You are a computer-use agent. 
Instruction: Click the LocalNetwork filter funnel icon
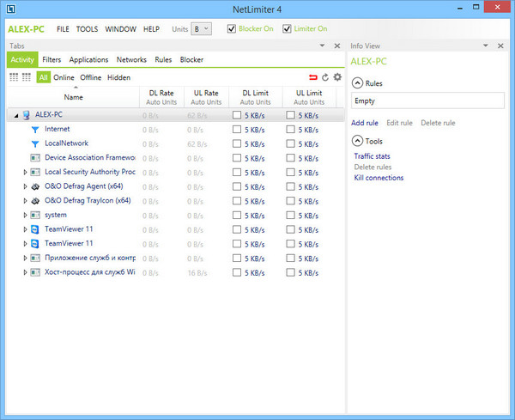(x=35, y=143)
